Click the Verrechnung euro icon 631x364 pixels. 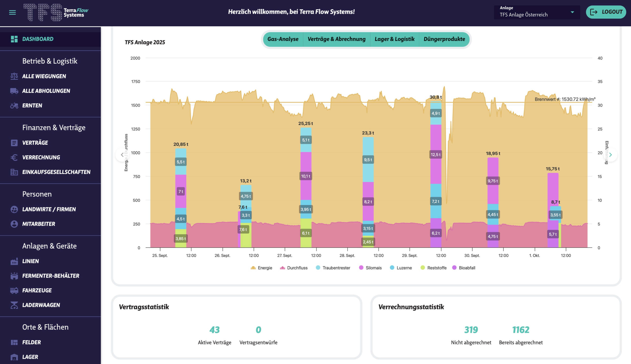pos(14,158)
